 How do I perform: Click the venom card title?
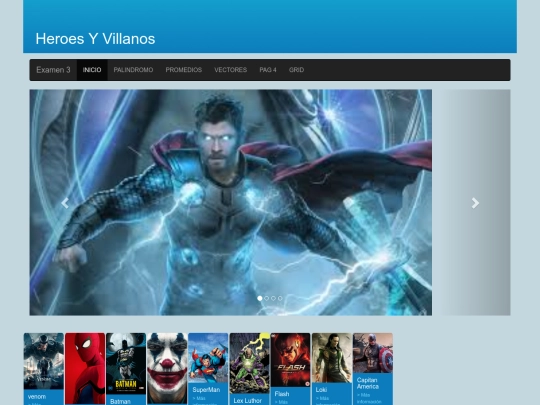(x=37, y=396)
